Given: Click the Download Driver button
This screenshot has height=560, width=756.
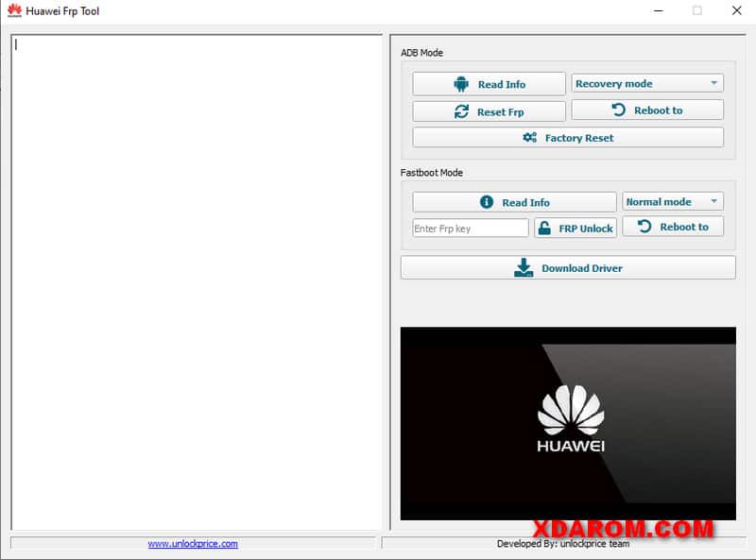Looking at the screenshot, I should click(568, 268).
